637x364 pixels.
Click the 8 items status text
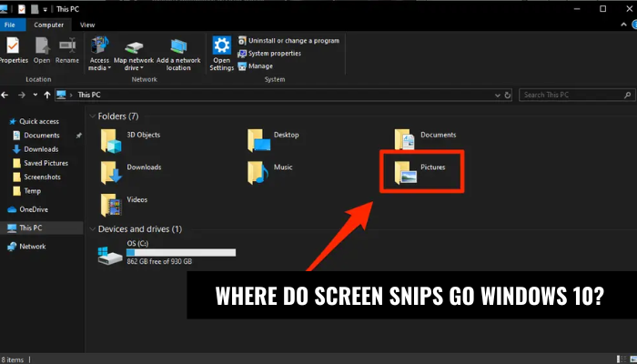tap(13, 359)
